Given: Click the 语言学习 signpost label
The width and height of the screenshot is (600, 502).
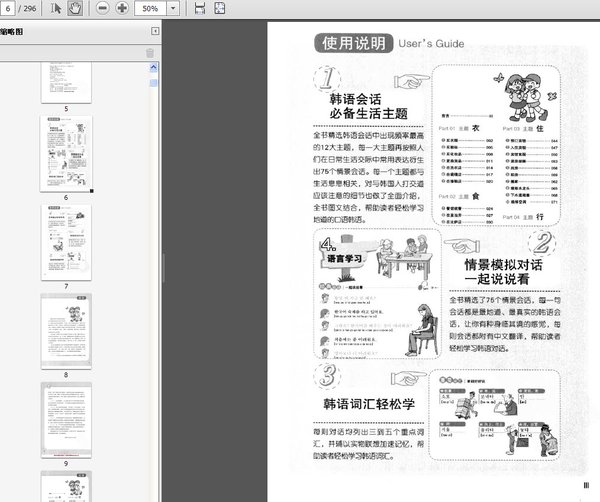Looking at the screenshot, I should (x=345, y=259).
